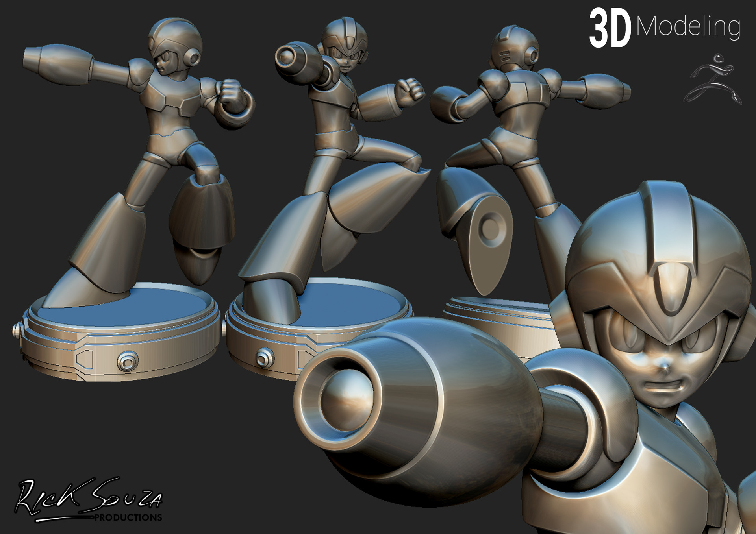Click the "PRODUCTIONS" text under signature

click(128, 517)
